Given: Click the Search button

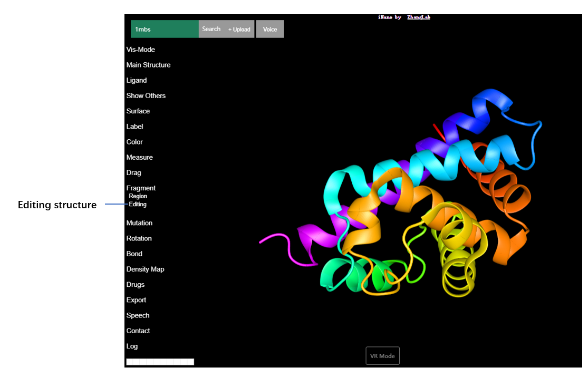Looking at the screenshot, I should pyautogui.click(x=211, y=30).
